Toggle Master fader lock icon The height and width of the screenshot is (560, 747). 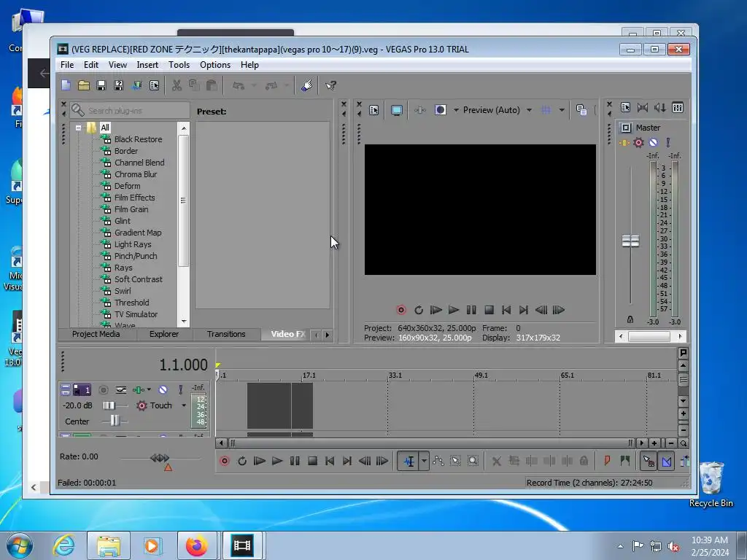[630, 319]
